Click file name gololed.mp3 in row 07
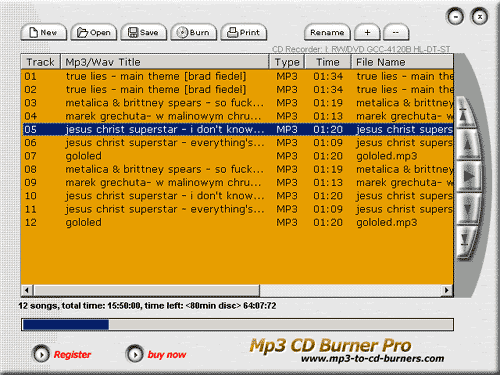The height and width of the screenshot is (375, 500). pos(387,156)
